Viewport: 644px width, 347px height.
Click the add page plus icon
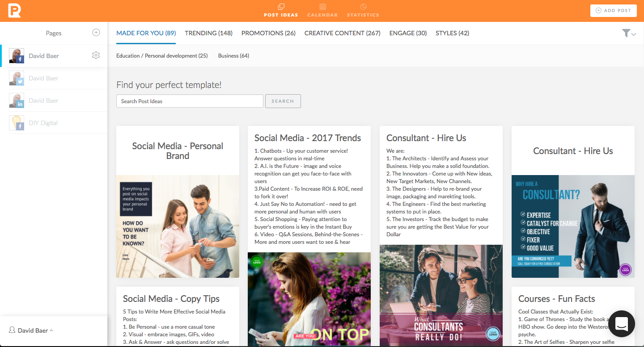pos(96,33)
